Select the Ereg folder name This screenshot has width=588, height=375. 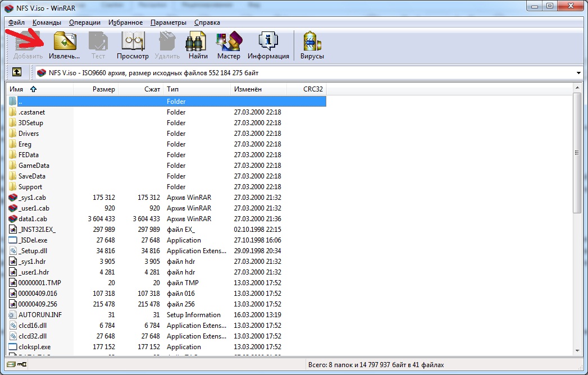point(25,144)
